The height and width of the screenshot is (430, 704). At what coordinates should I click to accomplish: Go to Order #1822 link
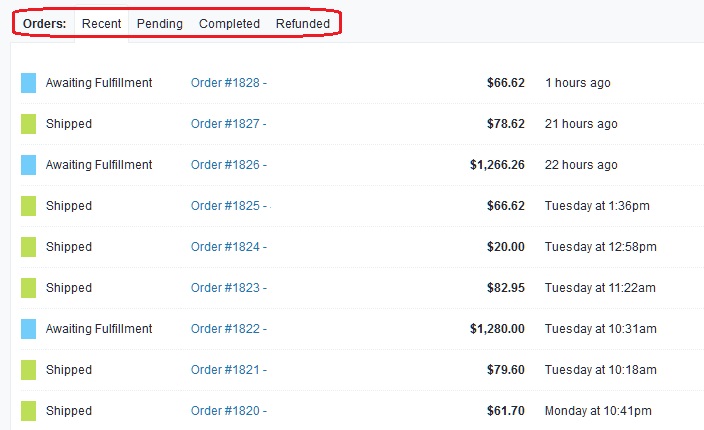pos(228,329)
